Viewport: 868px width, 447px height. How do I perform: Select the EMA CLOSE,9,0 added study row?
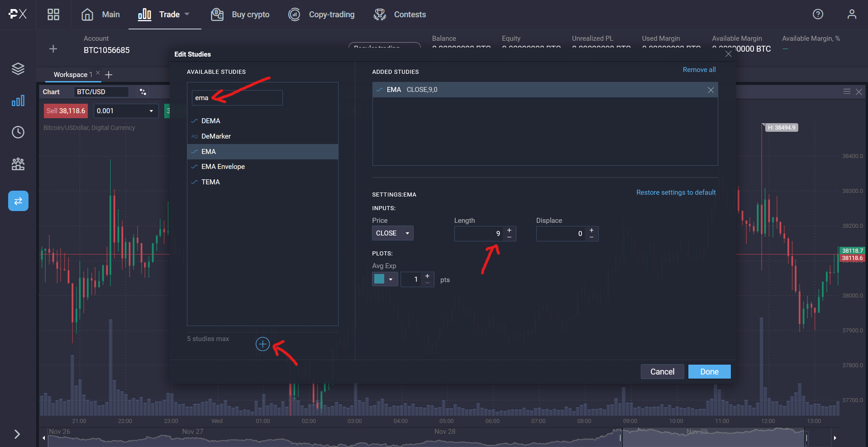tap(545, 90)
